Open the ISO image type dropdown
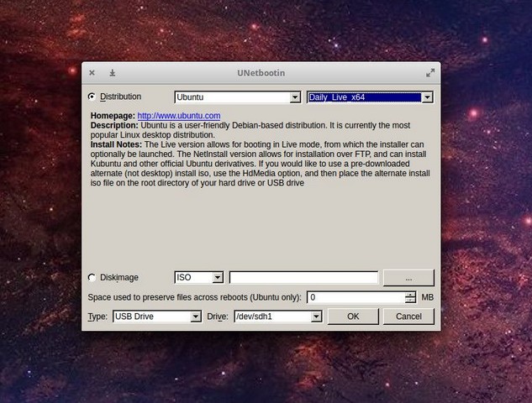 click(x=199, y=278)
